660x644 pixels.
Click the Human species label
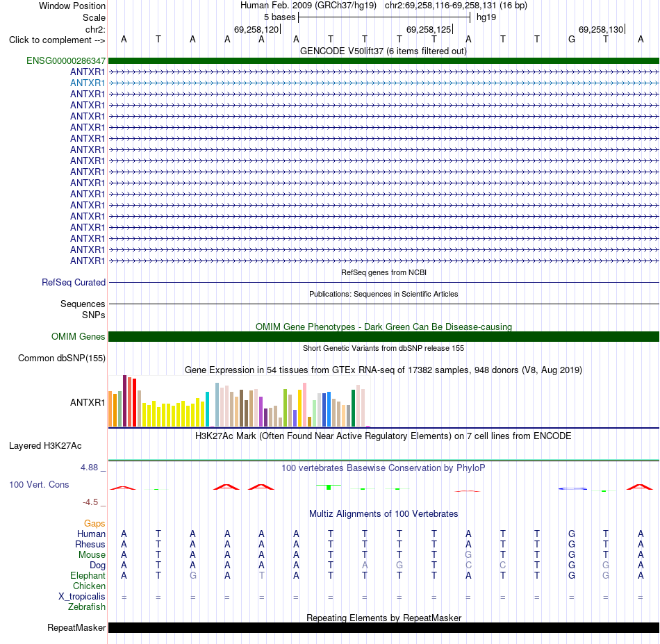pos(91,534)
